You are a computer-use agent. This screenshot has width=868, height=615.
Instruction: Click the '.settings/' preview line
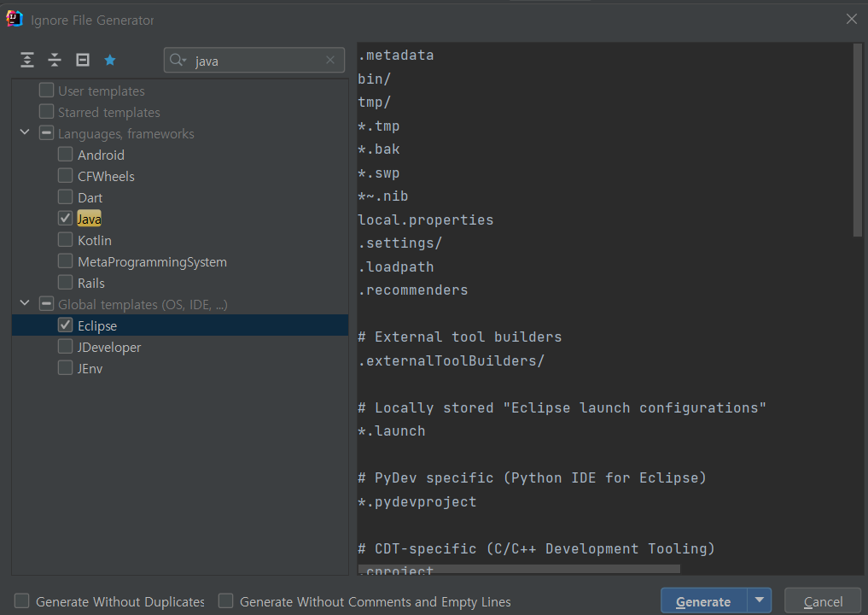coord(400,243)
